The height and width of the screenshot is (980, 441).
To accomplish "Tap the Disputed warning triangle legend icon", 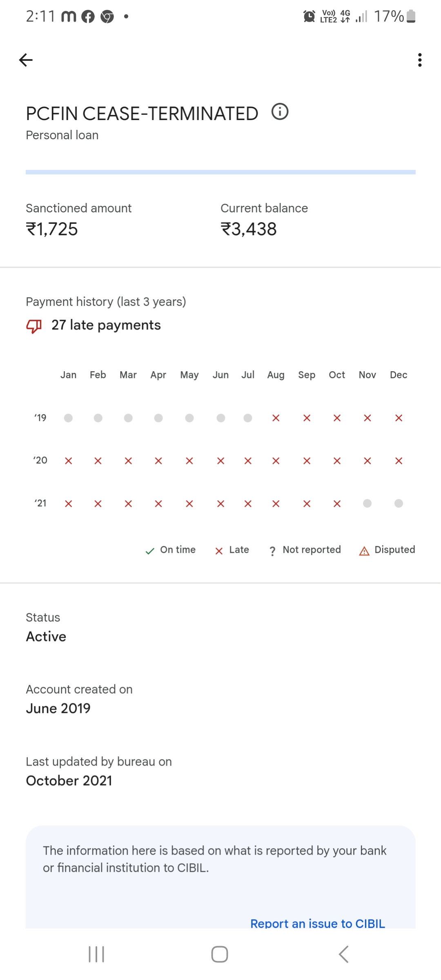I will tap(364, 551).
